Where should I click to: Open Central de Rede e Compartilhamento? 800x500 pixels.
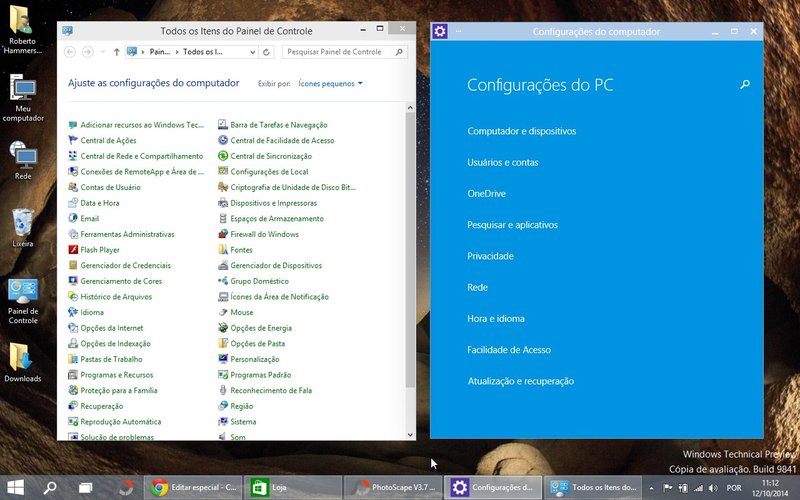coord(141,156)
